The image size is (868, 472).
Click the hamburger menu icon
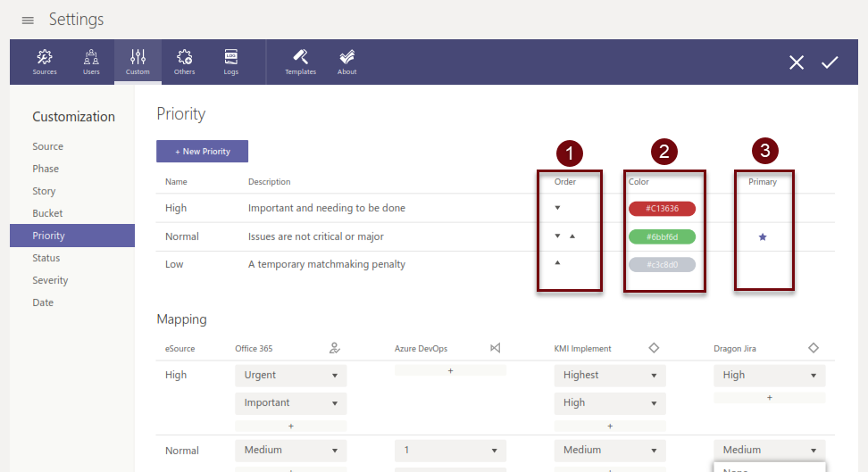point(28,20)
